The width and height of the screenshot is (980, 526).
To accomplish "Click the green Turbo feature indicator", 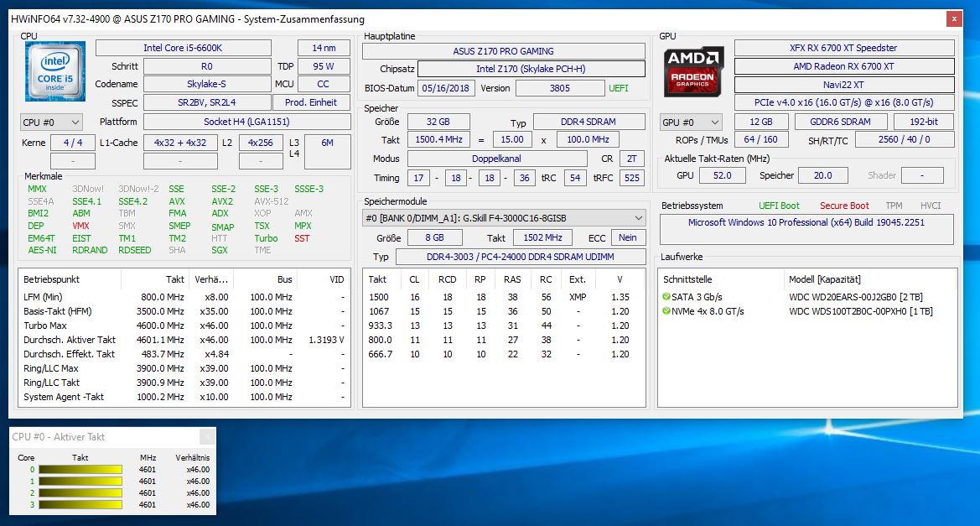I will 265,238.
